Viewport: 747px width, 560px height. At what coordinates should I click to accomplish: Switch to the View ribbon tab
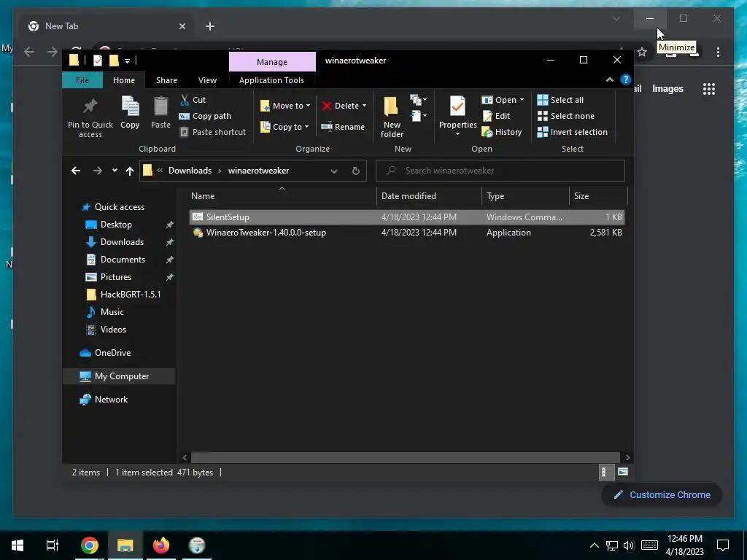tap(207, 80)
